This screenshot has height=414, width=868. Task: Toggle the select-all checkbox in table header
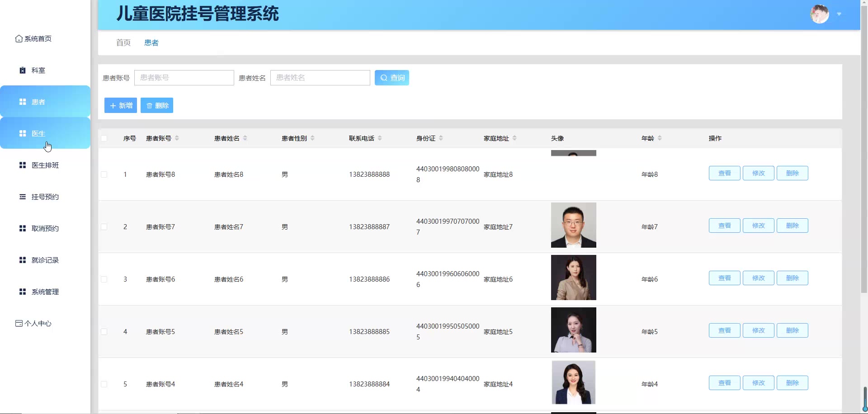pos(104,138)
